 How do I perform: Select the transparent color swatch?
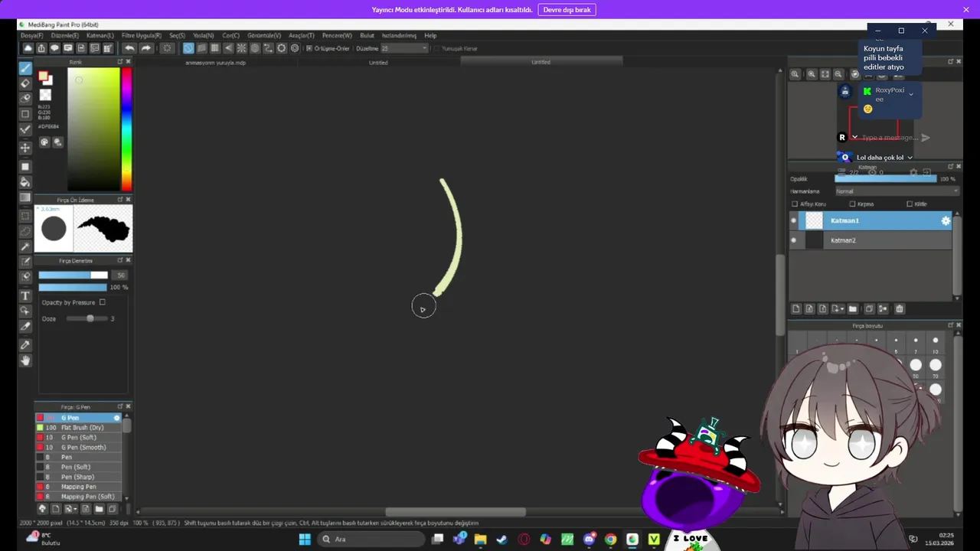(x=45, y=95)
